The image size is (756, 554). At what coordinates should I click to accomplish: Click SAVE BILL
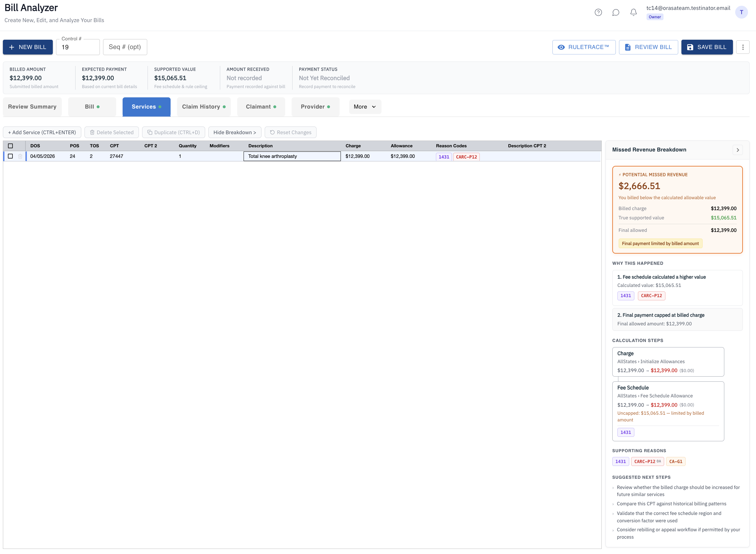pos(707,47)
